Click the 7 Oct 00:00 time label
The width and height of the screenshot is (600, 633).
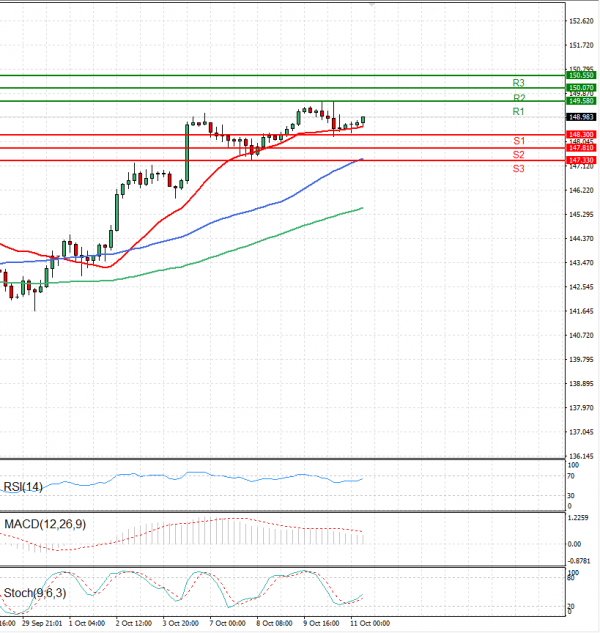coord(227,623)
